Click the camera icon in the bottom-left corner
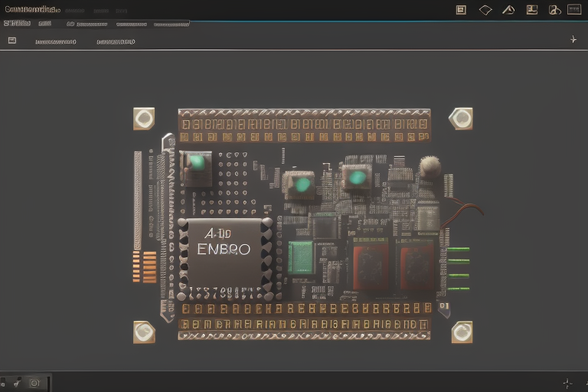This screenshot has height=392, width=588. pyautogui.click(x=34, y=383)
